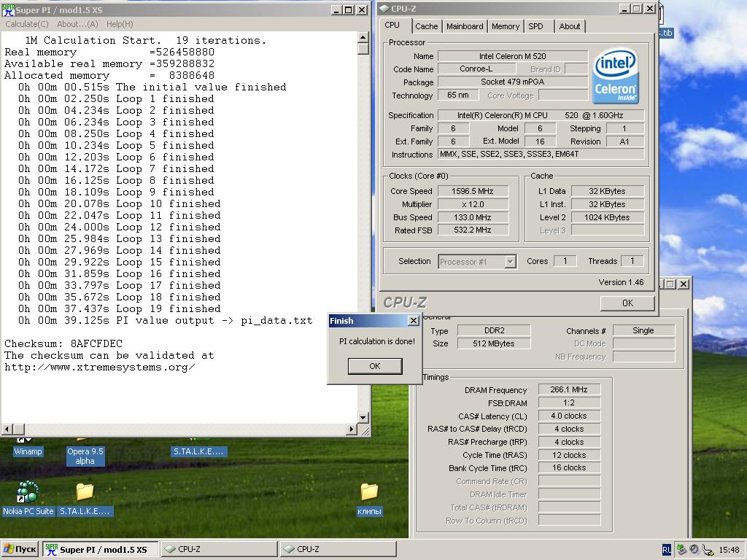Click the Package value Socket 479 mPGA
This screenshot has width=747, height=560.
point(513,82)
